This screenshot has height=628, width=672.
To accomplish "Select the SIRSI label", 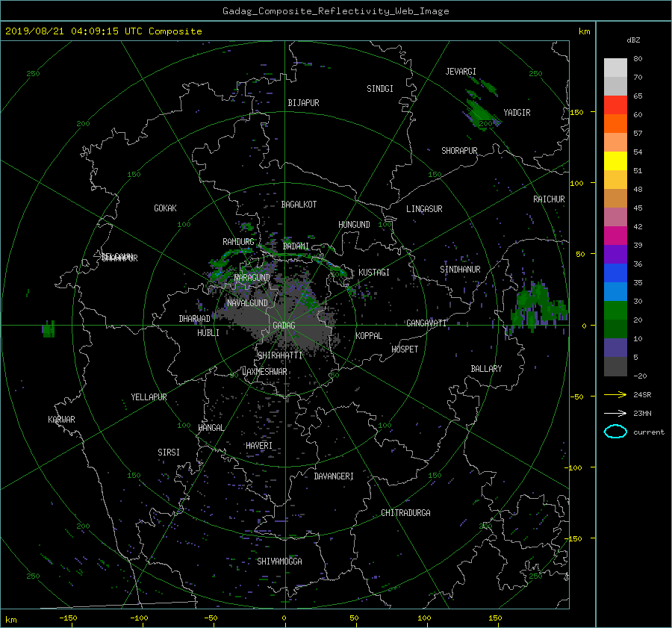I will point(169,453).
